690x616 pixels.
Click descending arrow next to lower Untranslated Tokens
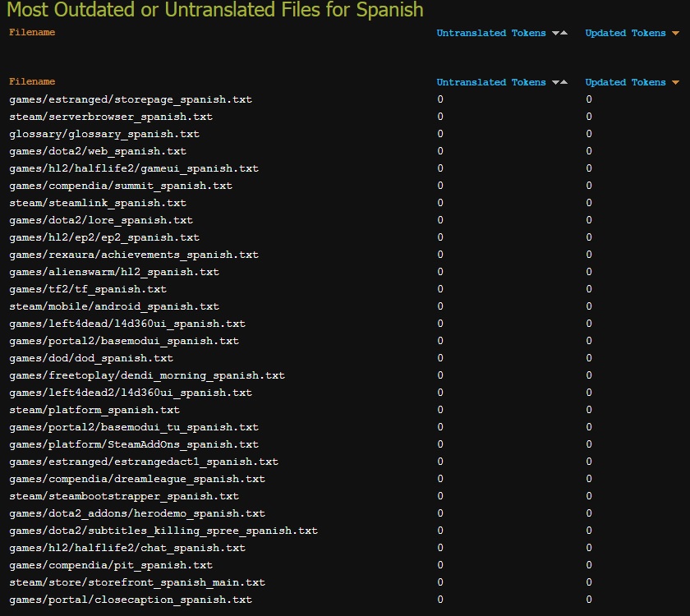tap(555, 83)
